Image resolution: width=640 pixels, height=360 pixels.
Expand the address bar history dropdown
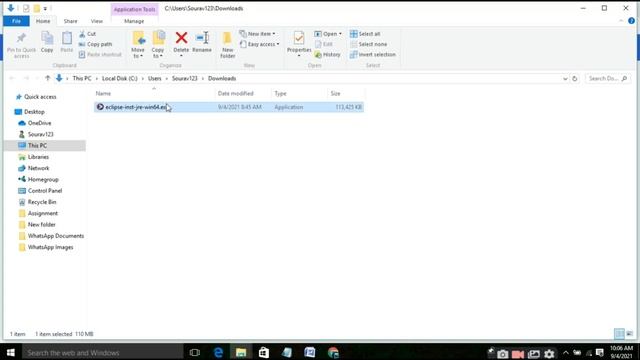565,78
